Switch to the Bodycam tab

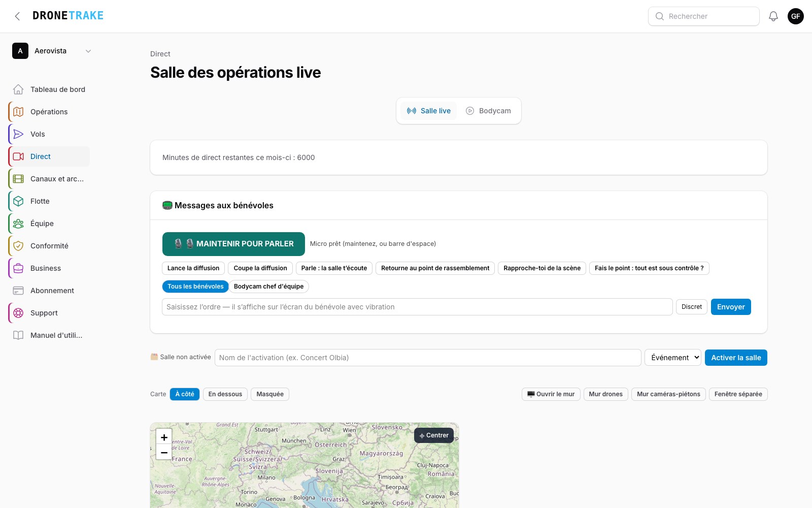tap(488, 111)
